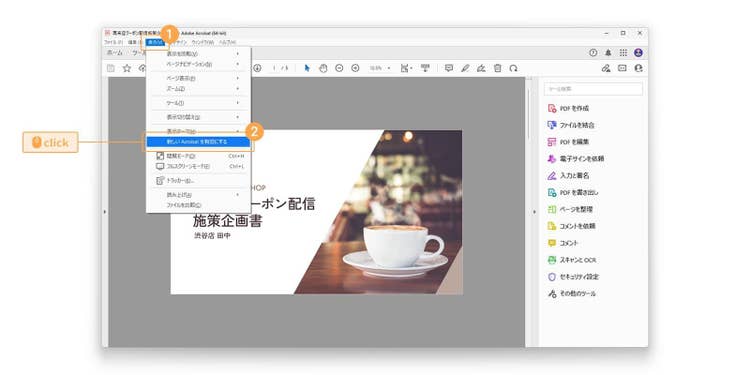
Task: Click the send by email envelope icon
Action: coord(622,68)
